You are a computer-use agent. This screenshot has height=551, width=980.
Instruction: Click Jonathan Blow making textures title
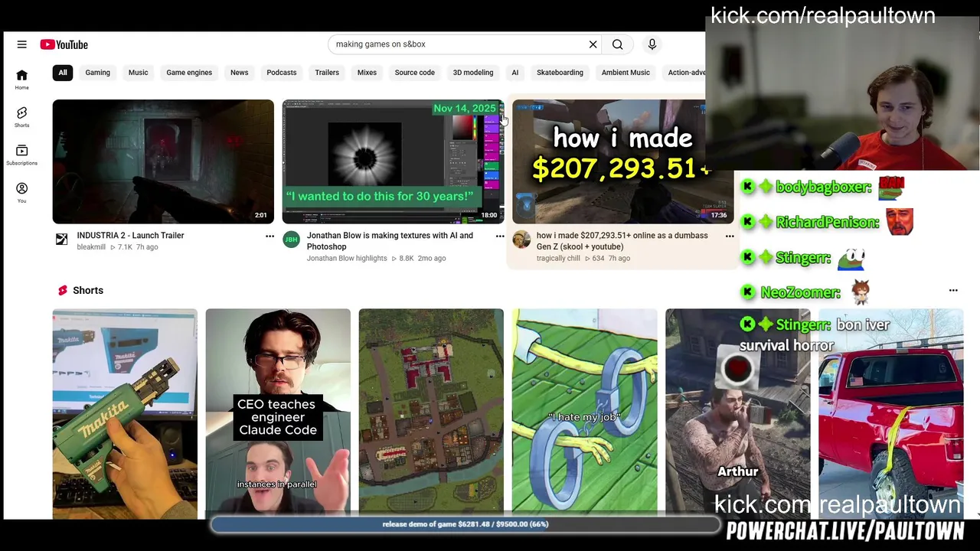point(390,241)
